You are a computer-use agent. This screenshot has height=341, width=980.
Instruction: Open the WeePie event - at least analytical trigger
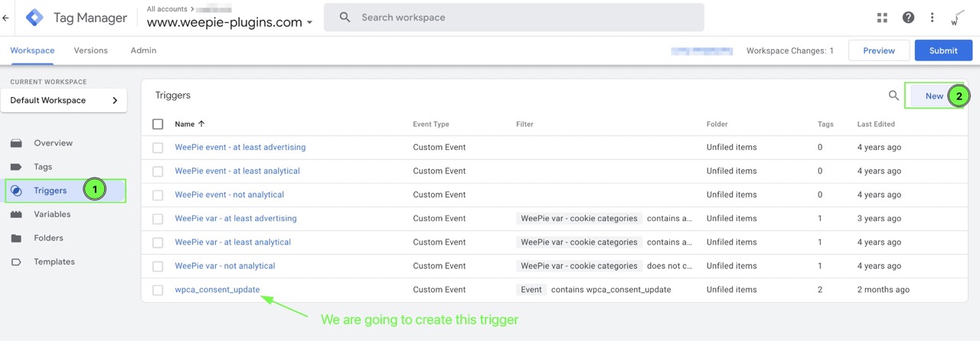point(237,170)
